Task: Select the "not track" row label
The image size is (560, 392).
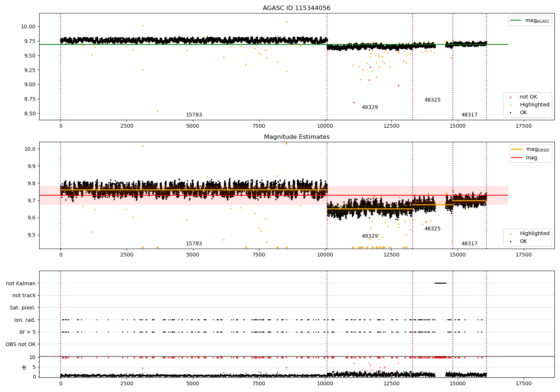Action: tap(24, 296)
